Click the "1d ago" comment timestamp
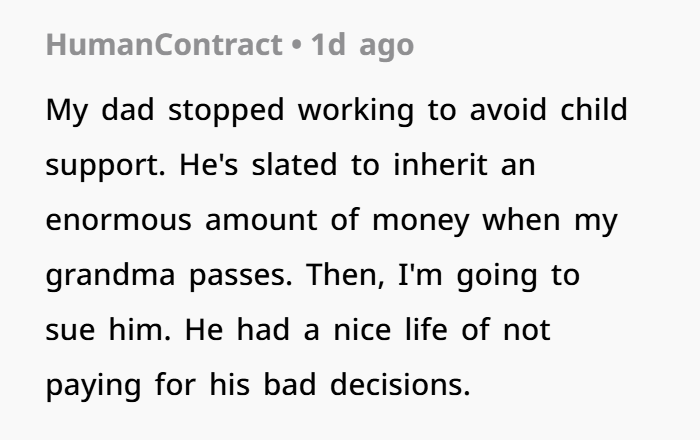This screenshot has width=700, height=440. 362,46
